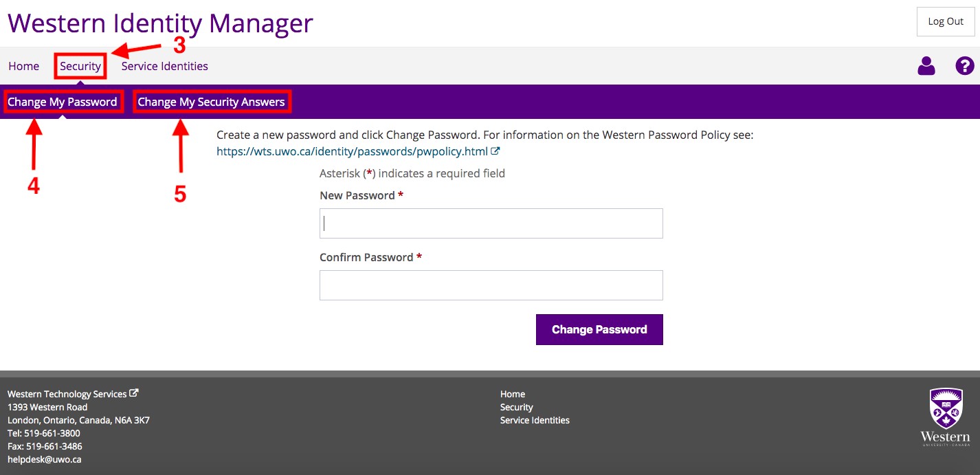The height and width of the screenshot is (475, 980).
Task: Click the Western University crest logo
Action: [945, 417]
